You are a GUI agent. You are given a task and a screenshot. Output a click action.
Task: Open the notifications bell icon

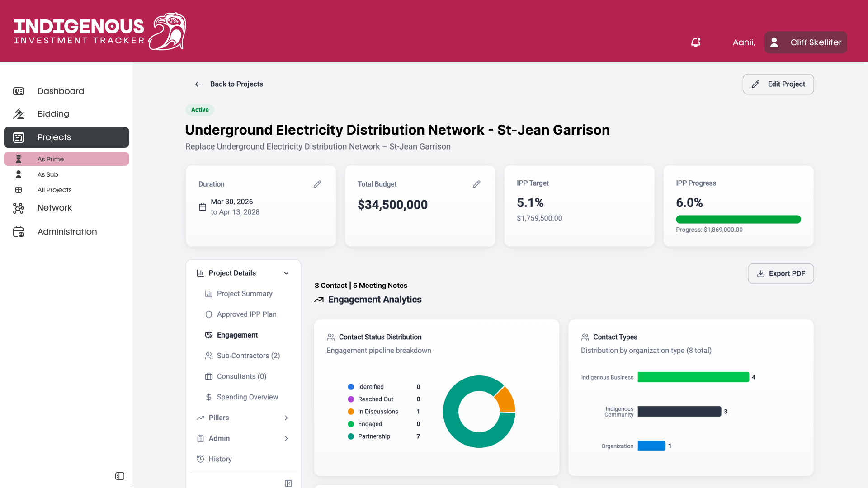point(696,42)
